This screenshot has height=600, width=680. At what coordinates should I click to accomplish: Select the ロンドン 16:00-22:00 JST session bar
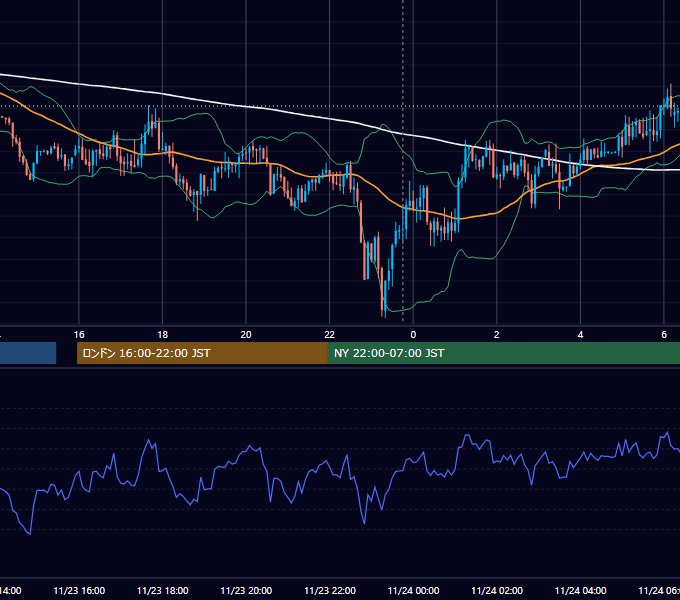[202, 353]
